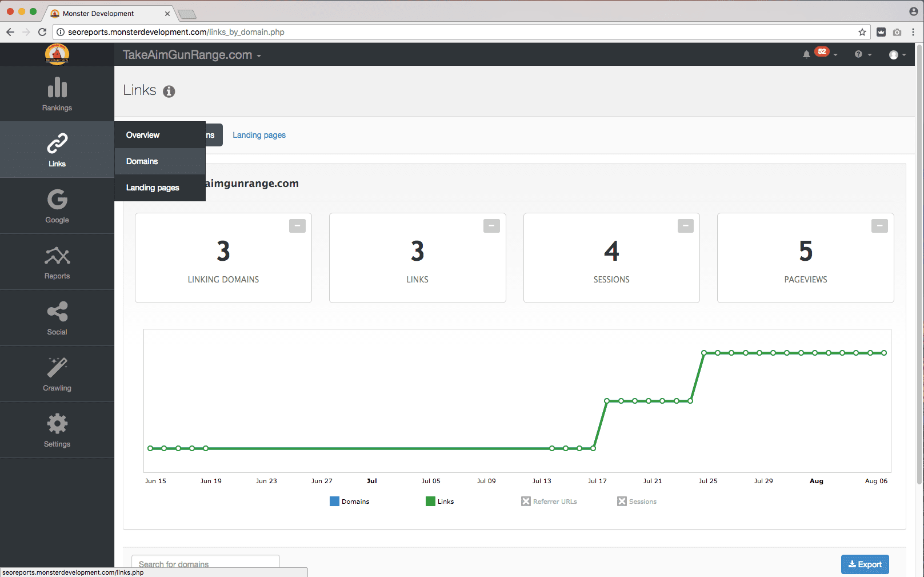The image size is (924, 577).
Task: Click the '5' Pageviews value
Action: tap(806, 251)
